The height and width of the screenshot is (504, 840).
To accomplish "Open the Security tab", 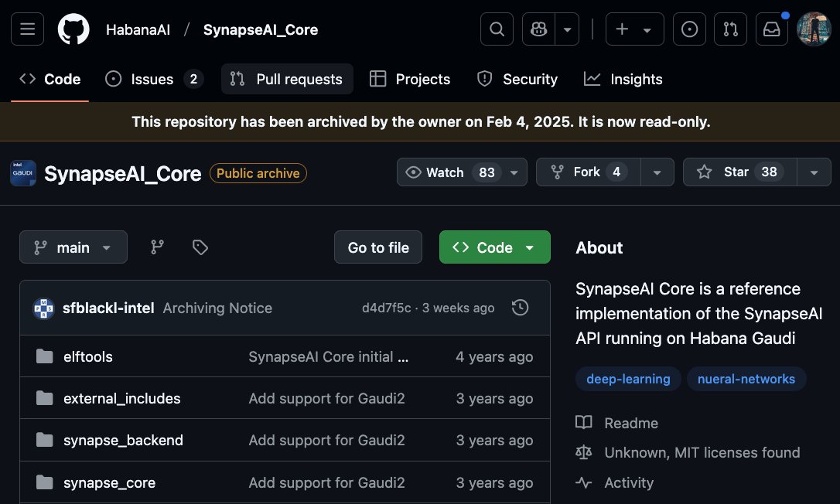I will [517, 80].
